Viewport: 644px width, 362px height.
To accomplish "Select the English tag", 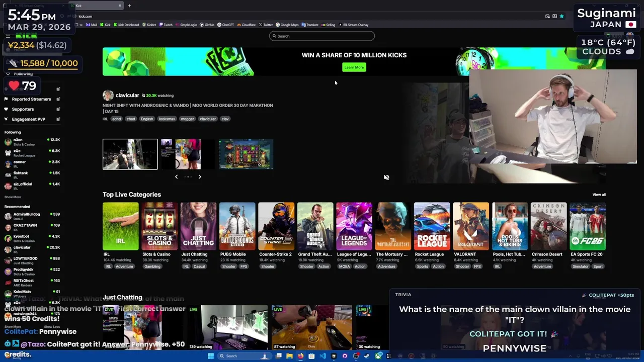I will (147, 119).
